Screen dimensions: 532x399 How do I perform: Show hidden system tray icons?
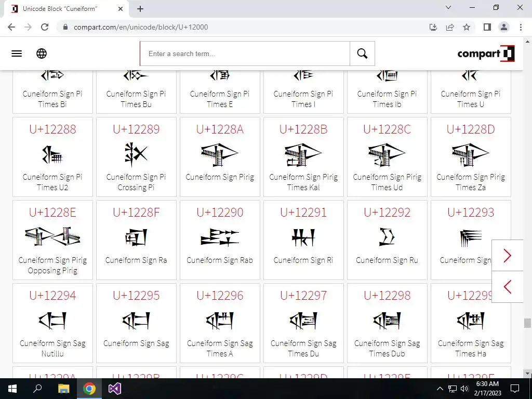[440, 389]
